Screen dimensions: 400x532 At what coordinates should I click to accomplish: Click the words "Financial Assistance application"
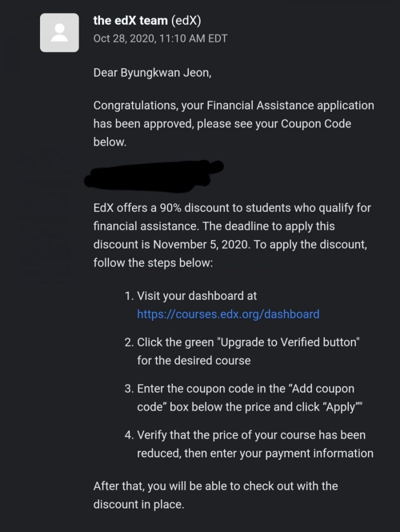pos(290,105)
